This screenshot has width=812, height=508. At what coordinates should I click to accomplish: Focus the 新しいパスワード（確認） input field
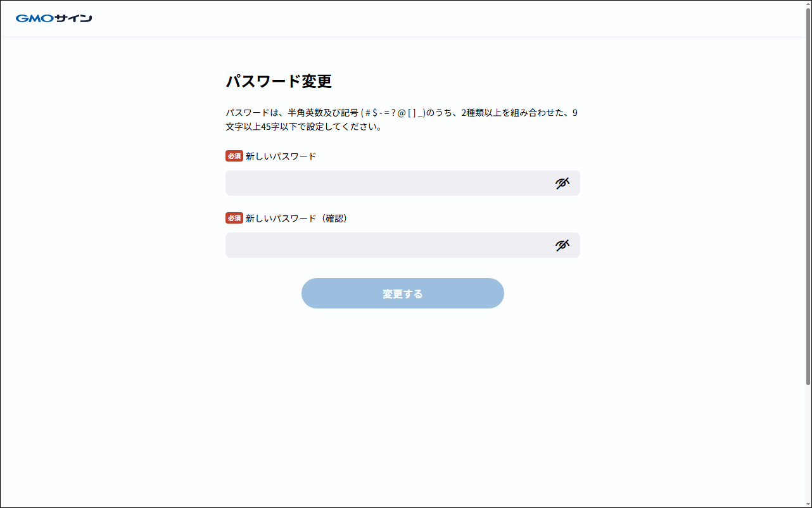[403, 245]
